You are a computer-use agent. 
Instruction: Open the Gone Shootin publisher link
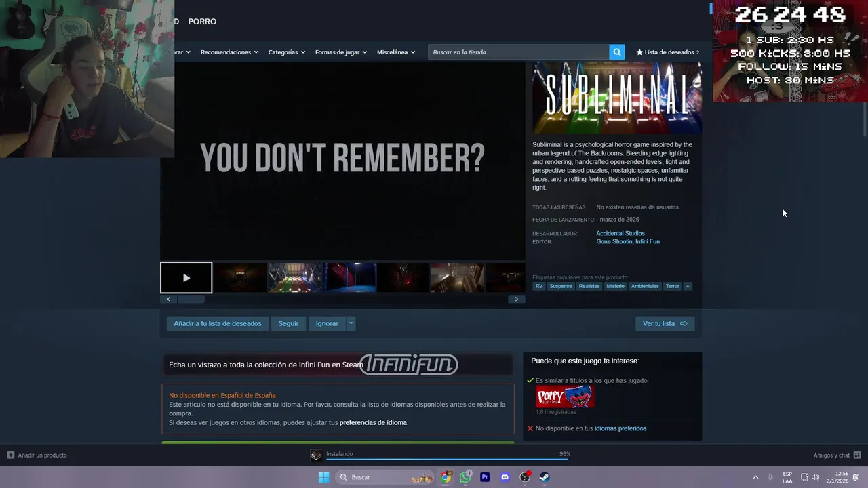[x=614, y=241]
